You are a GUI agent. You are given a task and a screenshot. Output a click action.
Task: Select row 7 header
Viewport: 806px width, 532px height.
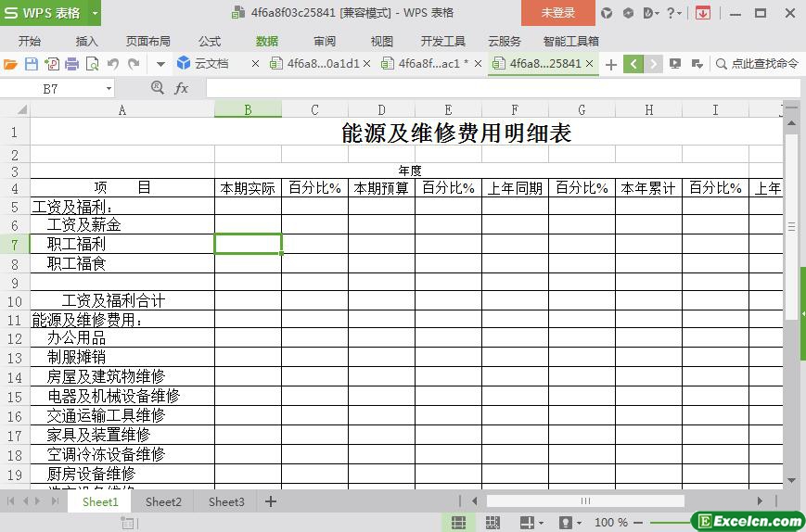(15, 245)
